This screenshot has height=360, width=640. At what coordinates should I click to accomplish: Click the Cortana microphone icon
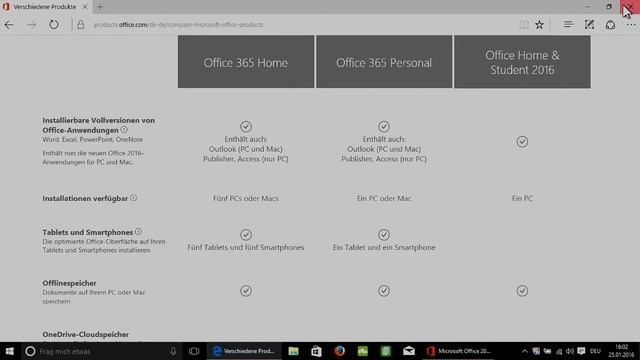click(x=173, y=351)
